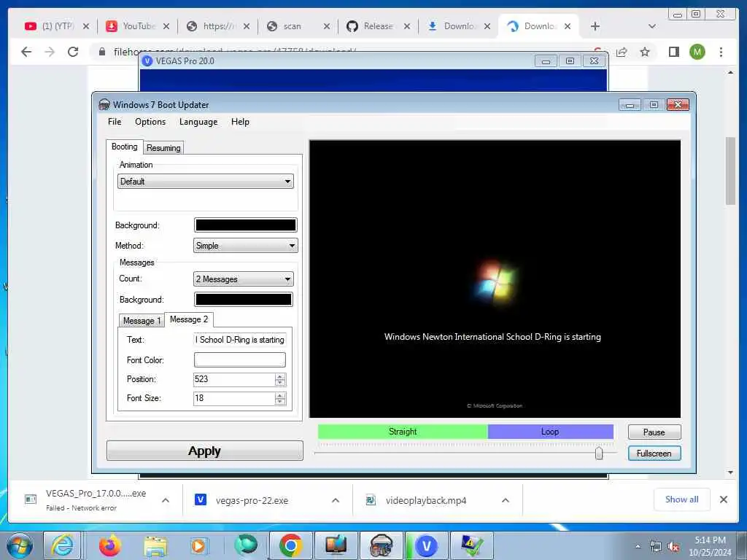Open the Options menu
Screen dimensions: 747x560
point(150,122)
